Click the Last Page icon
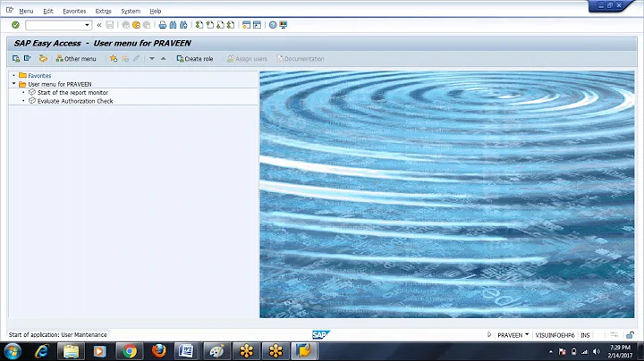Screen dimensions: 644x361 [231, 25]
